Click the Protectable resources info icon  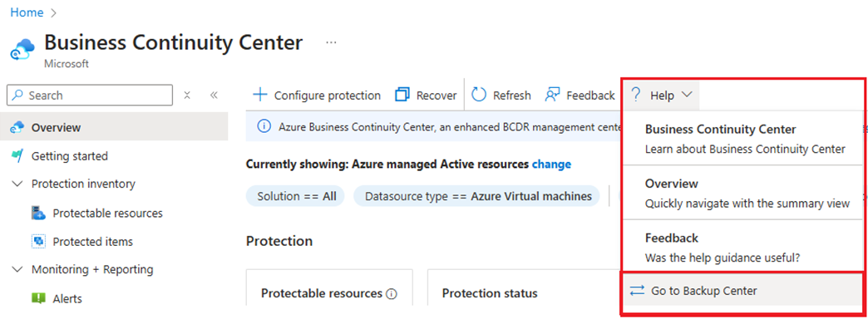[x=392, y=294]
